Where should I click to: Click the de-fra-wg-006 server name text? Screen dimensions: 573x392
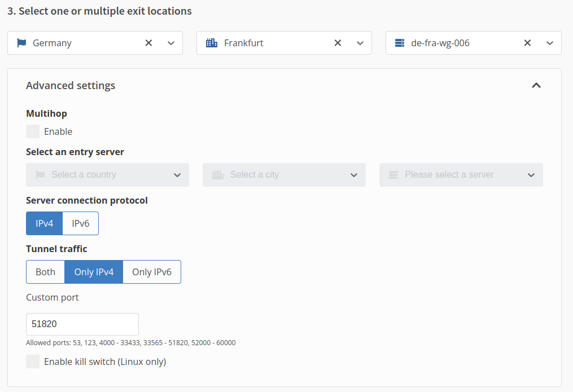(x=440, y=43)
